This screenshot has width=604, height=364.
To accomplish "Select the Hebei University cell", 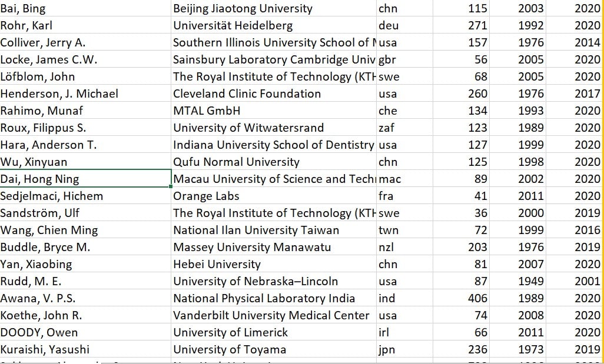I will pos(274,263).
